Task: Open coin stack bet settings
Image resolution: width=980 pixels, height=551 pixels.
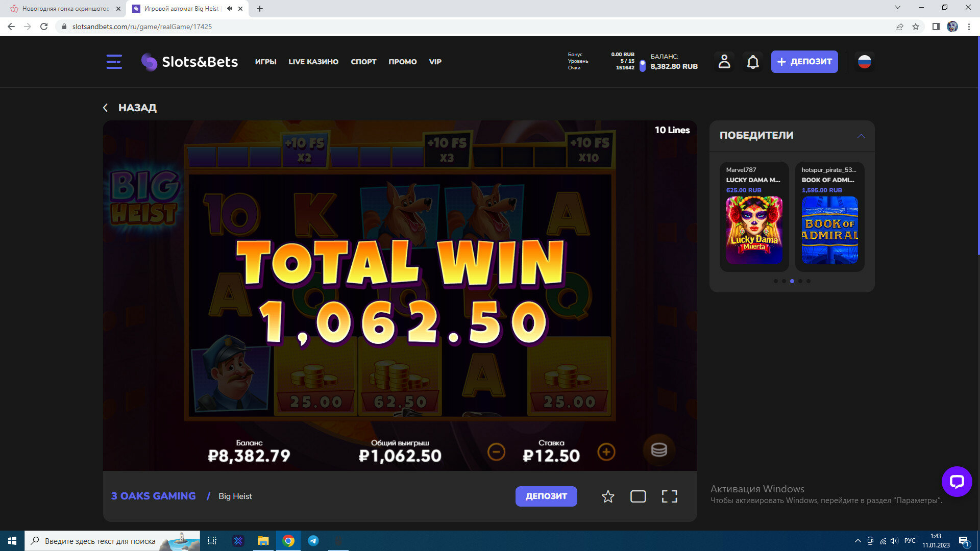Action: point(658,450)
